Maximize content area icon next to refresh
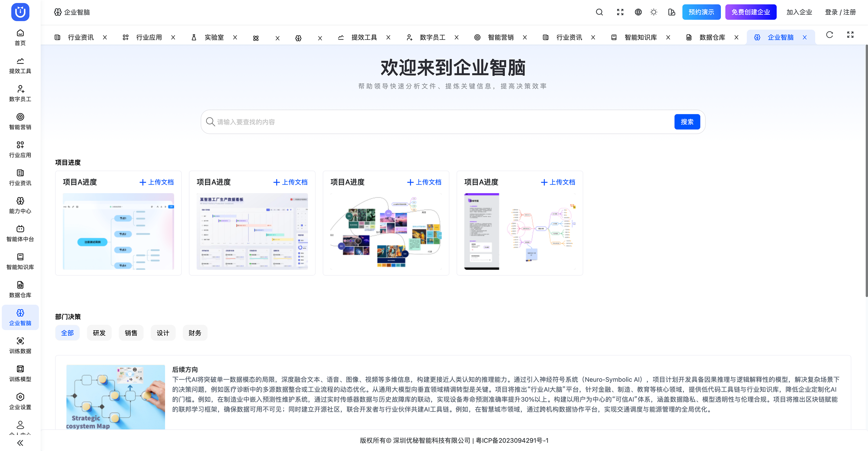868x451 pixels. (x=850, y=35)
